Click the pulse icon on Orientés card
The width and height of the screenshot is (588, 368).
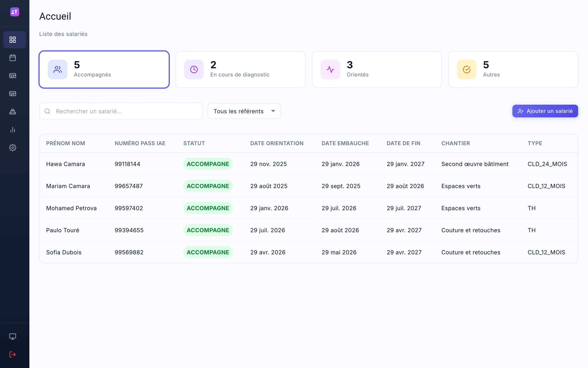(330, 70)
